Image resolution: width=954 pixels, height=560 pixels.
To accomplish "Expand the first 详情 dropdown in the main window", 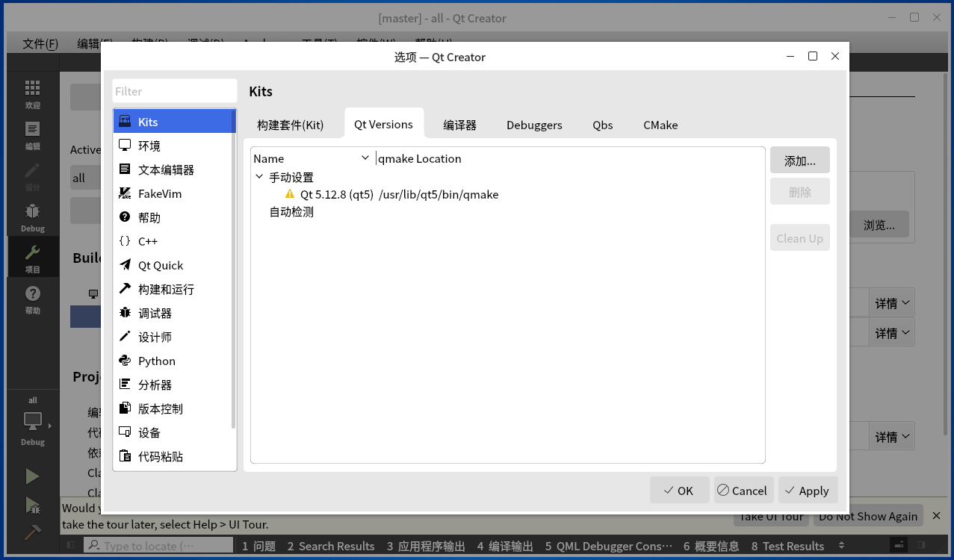I will (893, 303).
